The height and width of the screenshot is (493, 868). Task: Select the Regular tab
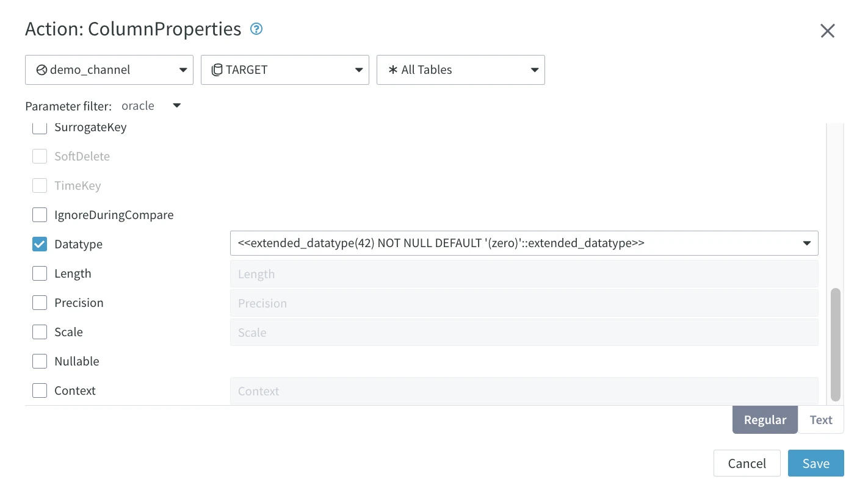pyautogui.click(x=765, y=420)
